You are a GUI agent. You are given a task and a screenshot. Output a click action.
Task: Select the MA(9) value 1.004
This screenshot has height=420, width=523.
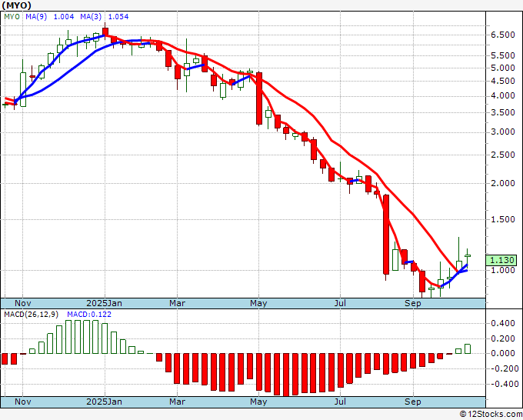click(64, 17)
